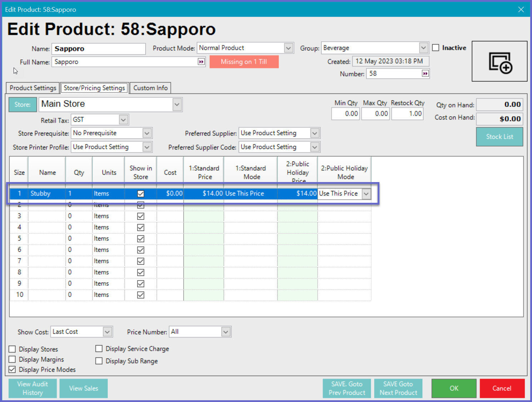Viewport: 532px width, 402px height.
Task: Click the Units 'Items' cell in row 4
Action: (x=109, y=227)
